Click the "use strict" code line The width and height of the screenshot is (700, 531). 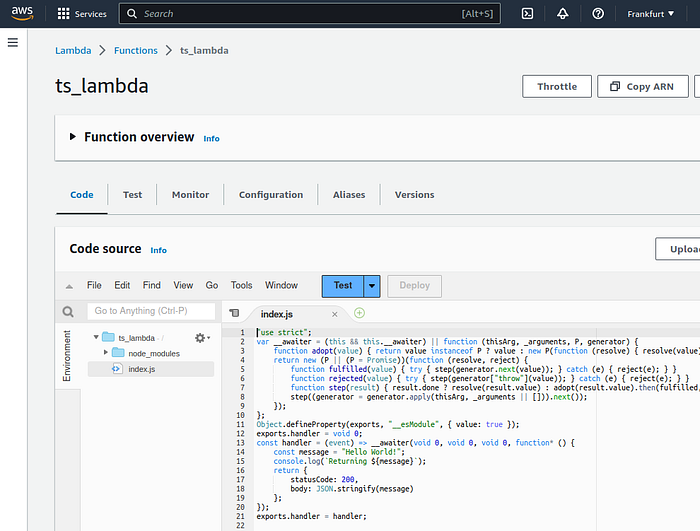(x=284, y=332)
